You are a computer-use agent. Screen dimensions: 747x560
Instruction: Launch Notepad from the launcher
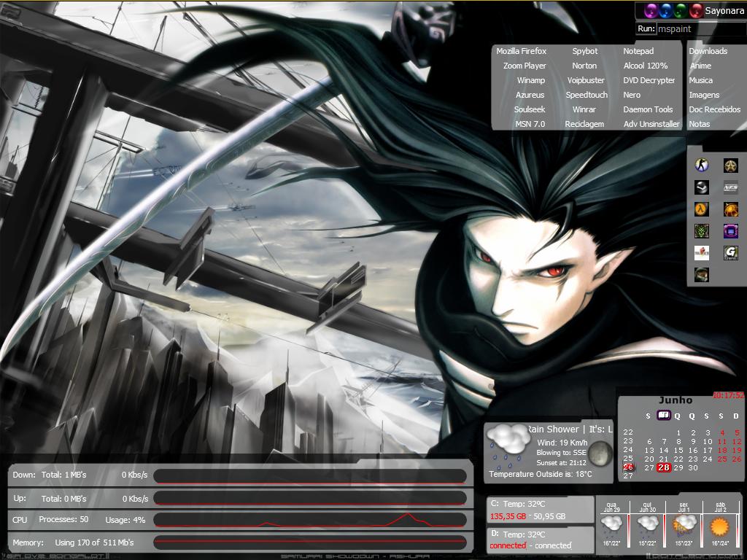(638, 51)
